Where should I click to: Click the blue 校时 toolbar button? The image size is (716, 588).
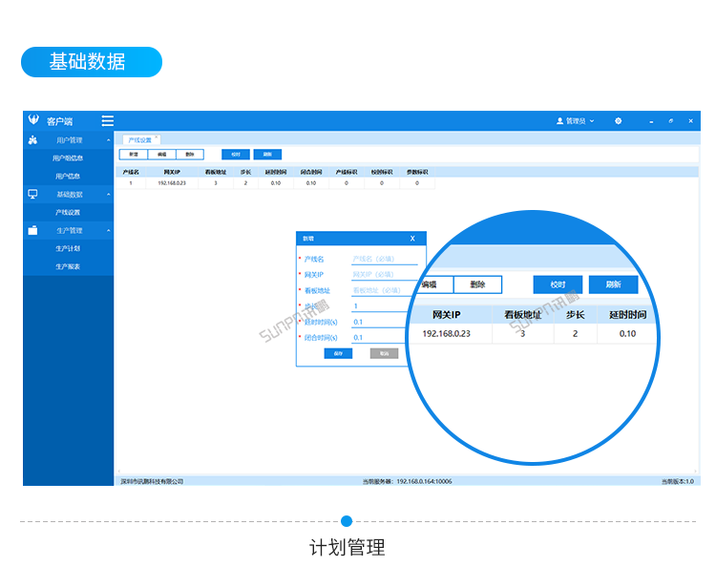coord(236,154)
